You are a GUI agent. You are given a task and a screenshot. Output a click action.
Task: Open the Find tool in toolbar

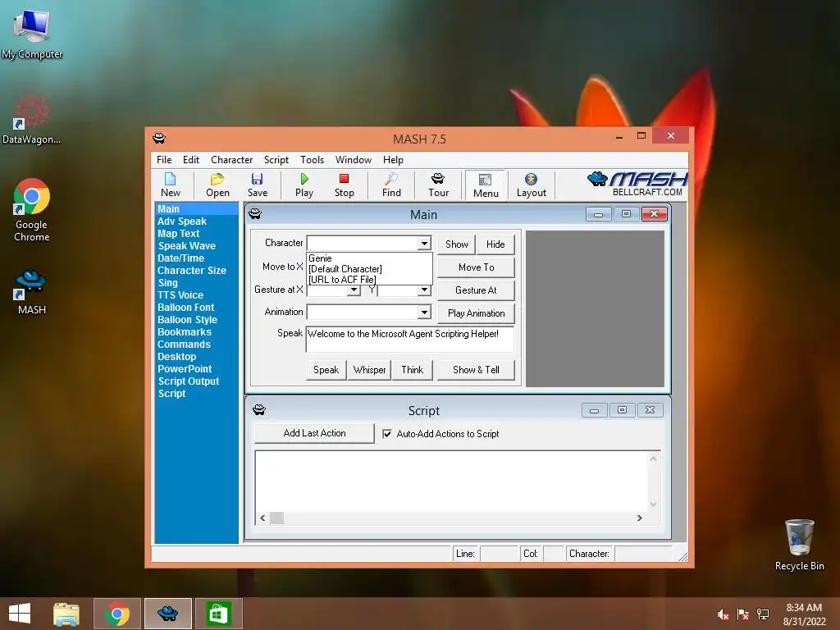pos(391,185)
